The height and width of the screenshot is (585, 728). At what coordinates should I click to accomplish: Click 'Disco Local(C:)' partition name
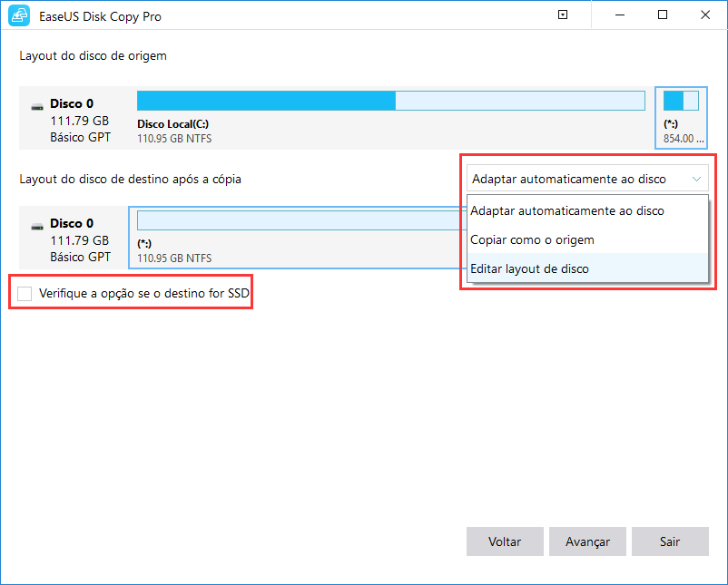[x=172, y=124]
